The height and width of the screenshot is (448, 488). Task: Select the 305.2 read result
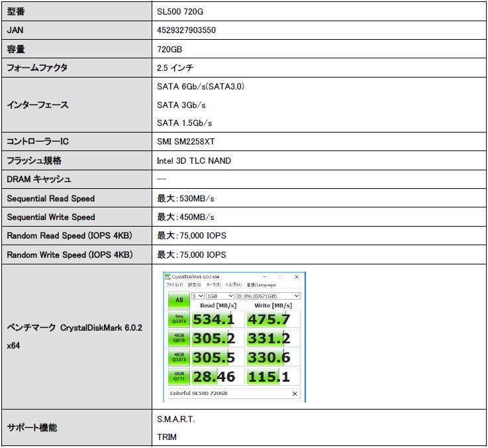coord(218,339)
